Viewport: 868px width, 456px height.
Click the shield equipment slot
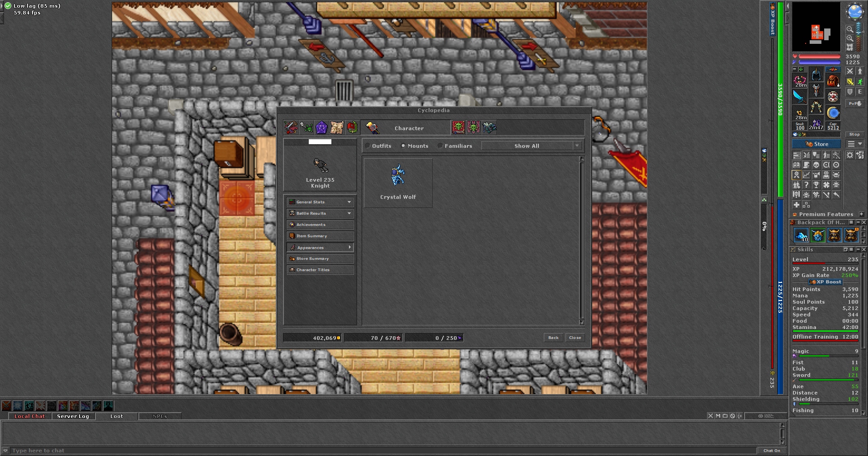(x=833, y=97)
